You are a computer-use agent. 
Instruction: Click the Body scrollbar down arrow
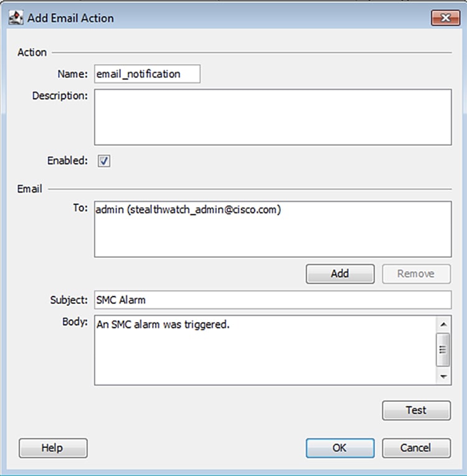[443, 377]
